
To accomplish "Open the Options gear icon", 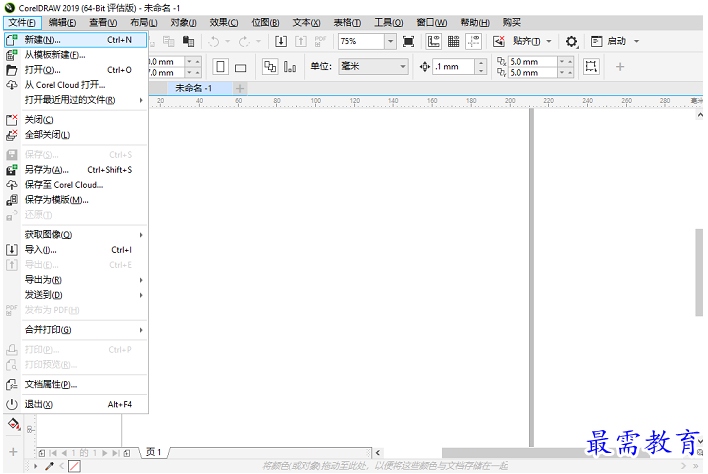I will click(x=572, y=42).
